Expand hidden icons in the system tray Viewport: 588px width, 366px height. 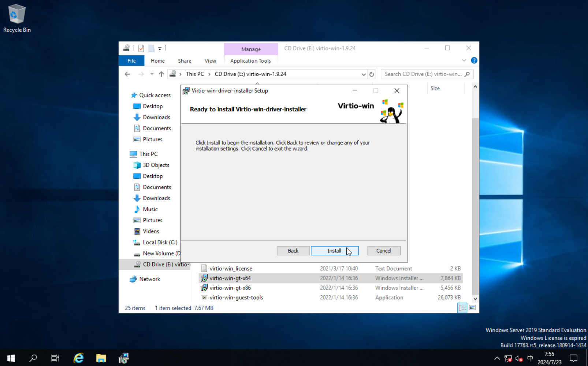(497, 358)
